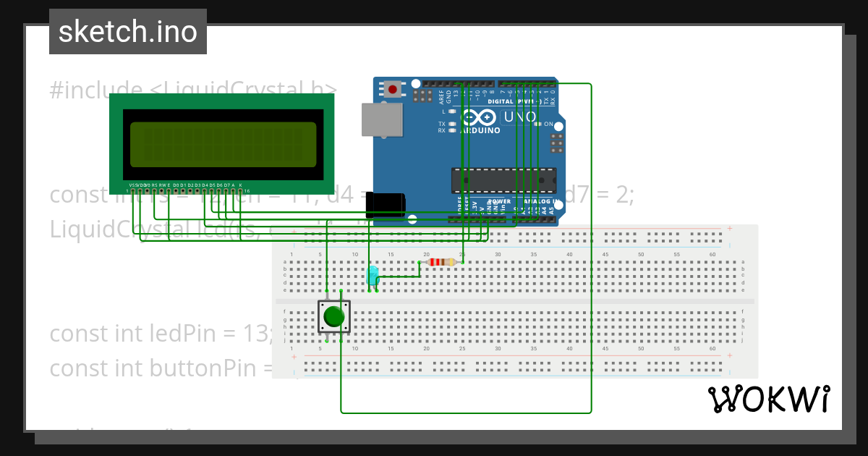Screen dimensions: 868x456
Task: Click the 'const int ledPin = 13' line
Action: coord(161,334)
